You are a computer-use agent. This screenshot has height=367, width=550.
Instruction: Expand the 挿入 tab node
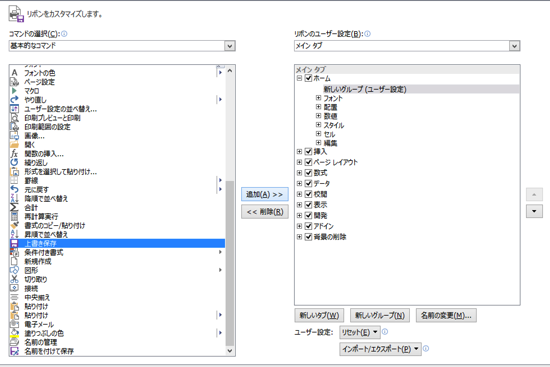point(299,152)
